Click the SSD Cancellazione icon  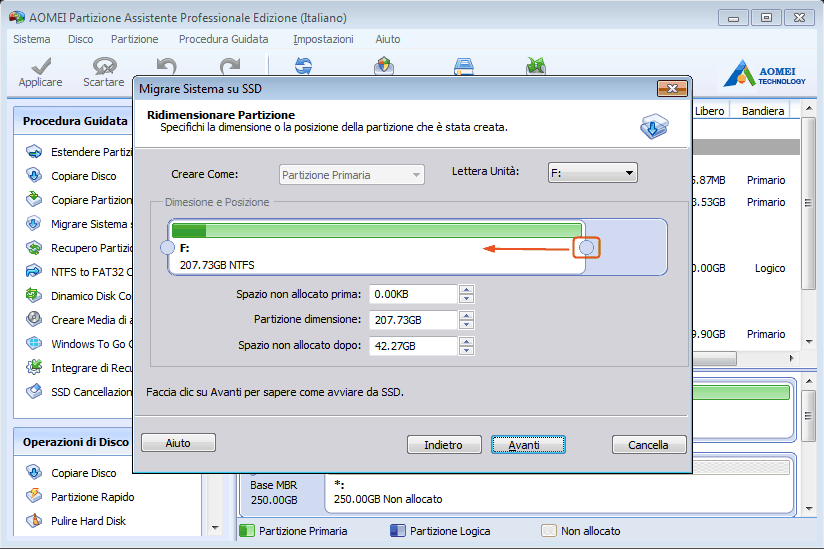point(34,391)
